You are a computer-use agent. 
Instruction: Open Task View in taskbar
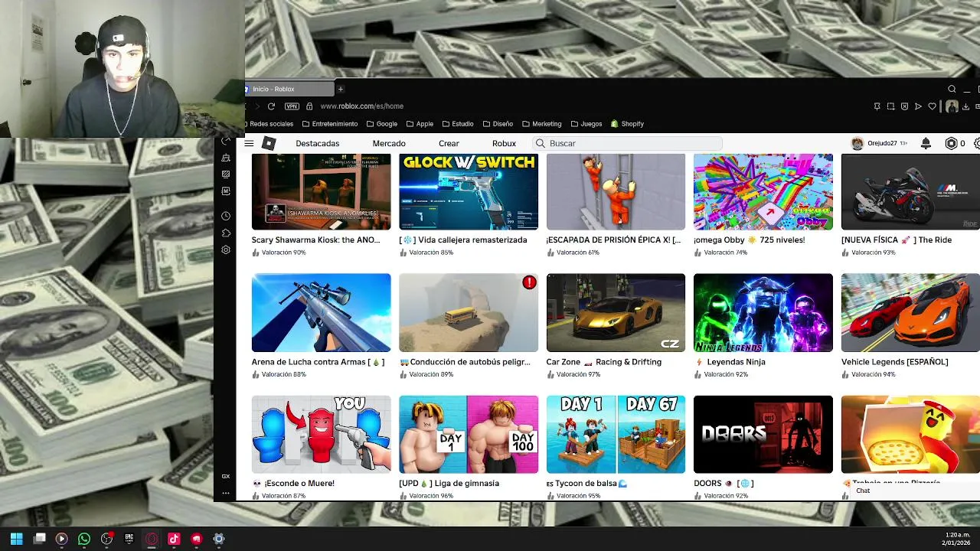point(39,539)
